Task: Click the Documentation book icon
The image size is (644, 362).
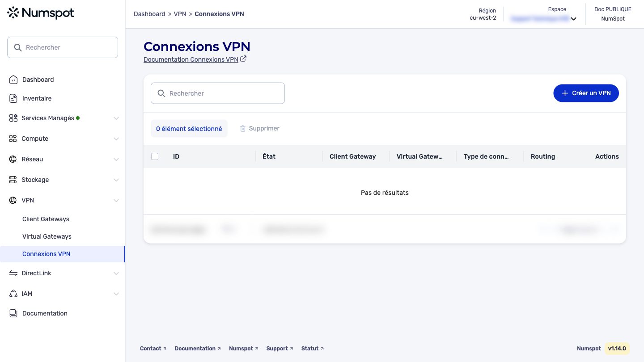Action: tap(13, 313)
